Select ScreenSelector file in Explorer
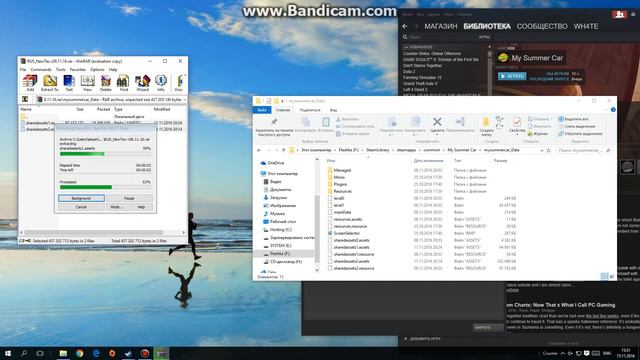 [x=347, y=233]
